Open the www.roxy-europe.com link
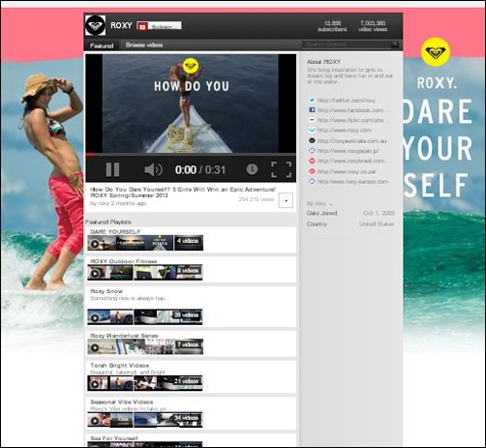Screen dimensions: 486x448 click(x=352, y=182)
